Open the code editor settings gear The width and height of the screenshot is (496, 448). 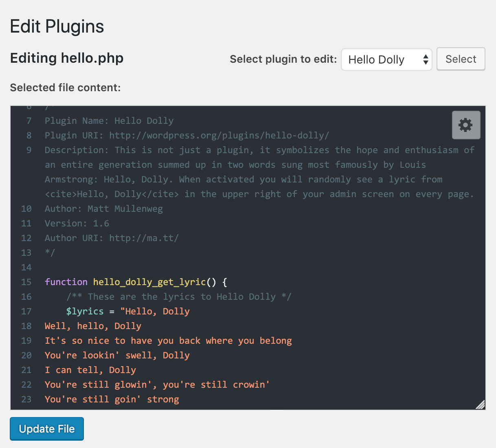pyautogui.click(x=466, y=125)
